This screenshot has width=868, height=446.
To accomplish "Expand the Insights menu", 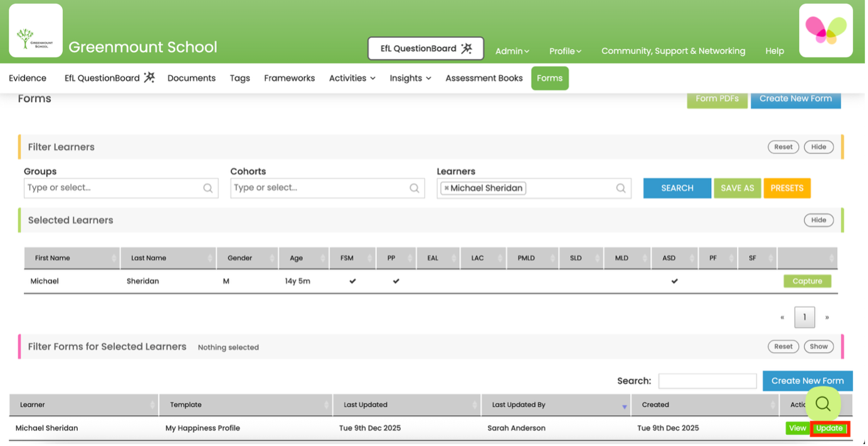I will click(x=412, y=78).
